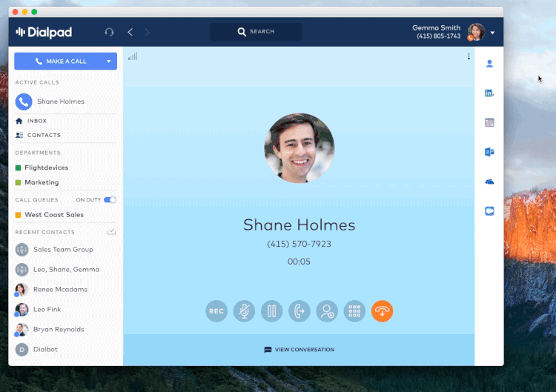The image size is (556, 392).
Task: Click Bryan Reynolds' avatar
Action: tap(21, 330)
